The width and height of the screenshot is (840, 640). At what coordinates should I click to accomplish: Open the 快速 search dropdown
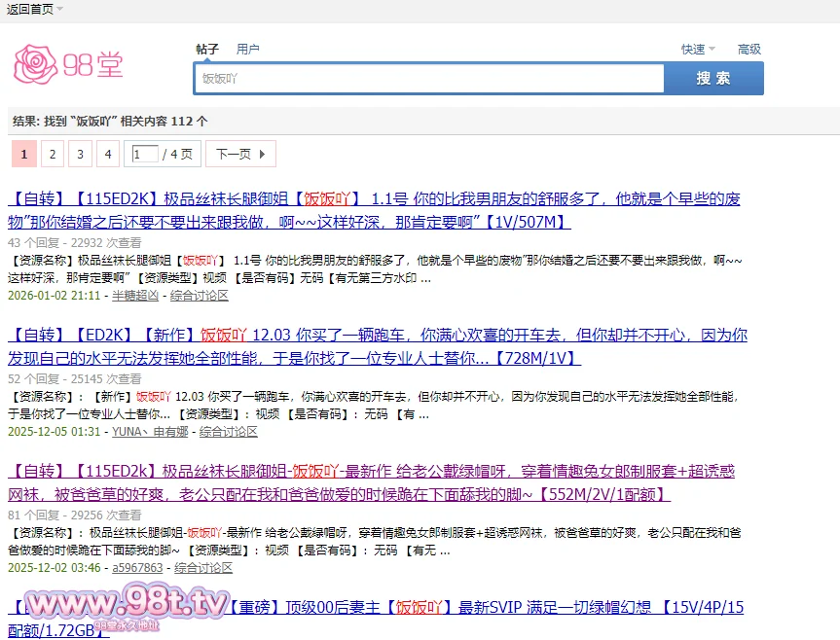(698, 50)
